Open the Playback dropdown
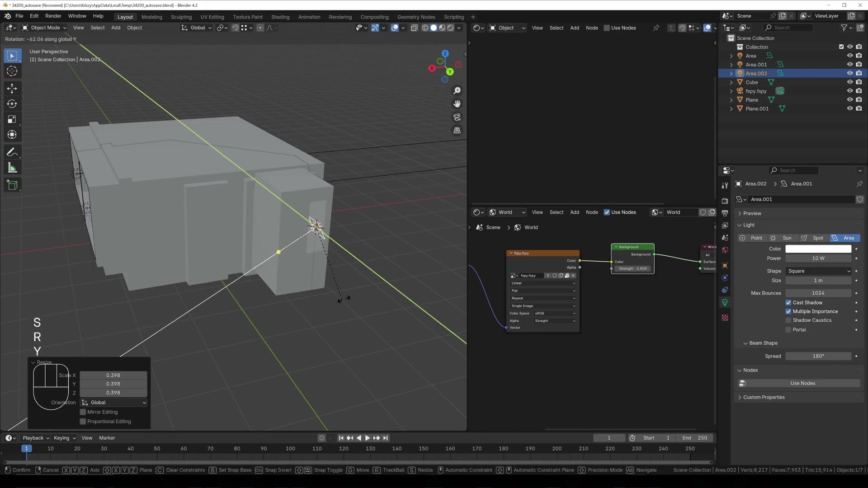Viewport: 868px width, 488px height. 36,438
